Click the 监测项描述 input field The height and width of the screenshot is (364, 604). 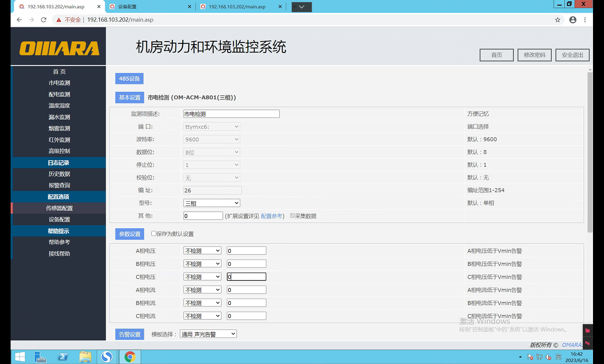point(232,114)
